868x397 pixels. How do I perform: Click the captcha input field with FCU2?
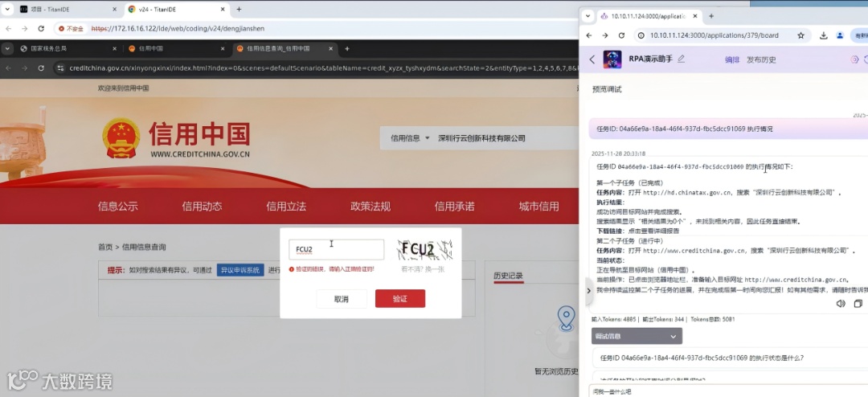tap(336, 250)
